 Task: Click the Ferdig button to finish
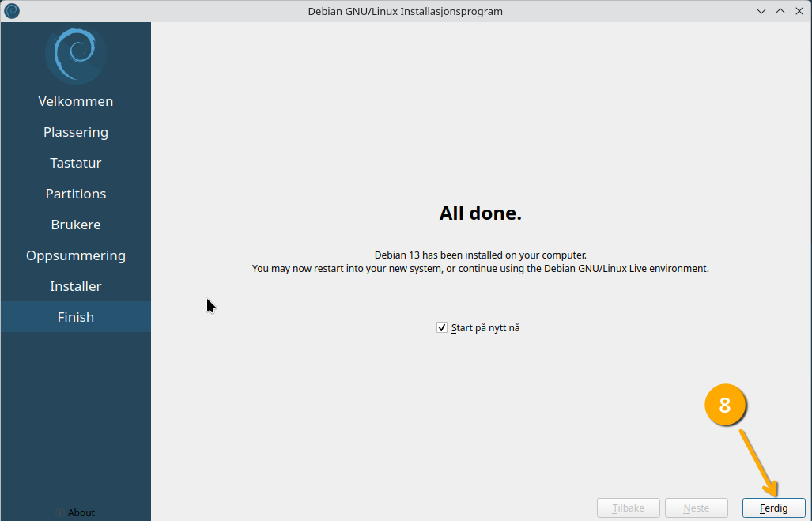click(774, 508)
